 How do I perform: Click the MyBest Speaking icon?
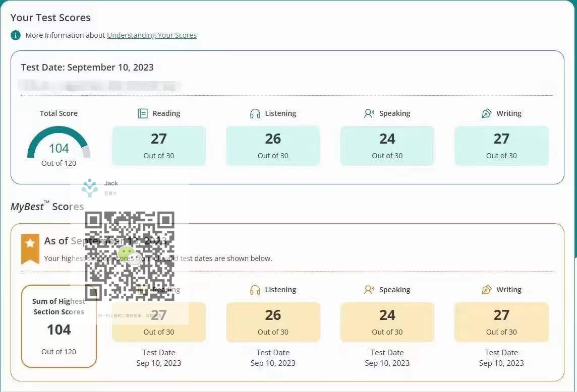[369, 290]
